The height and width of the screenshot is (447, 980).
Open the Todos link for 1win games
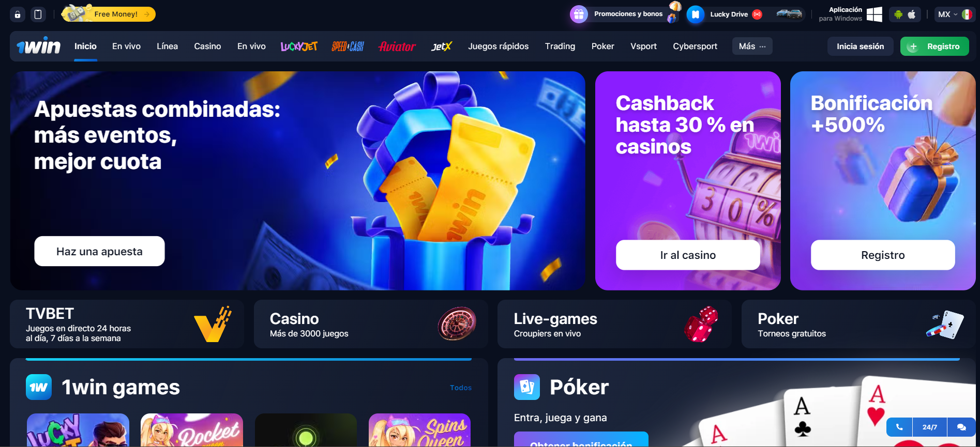tap(460, 388)
